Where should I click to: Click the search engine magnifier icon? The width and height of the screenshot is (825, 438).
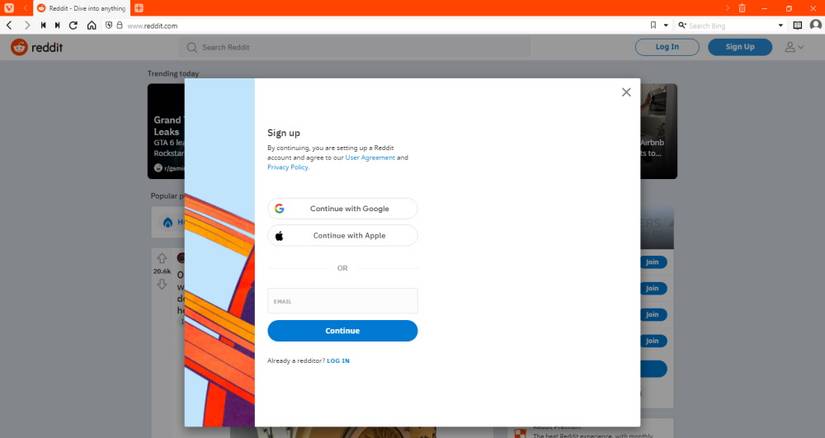click(682, 25)
